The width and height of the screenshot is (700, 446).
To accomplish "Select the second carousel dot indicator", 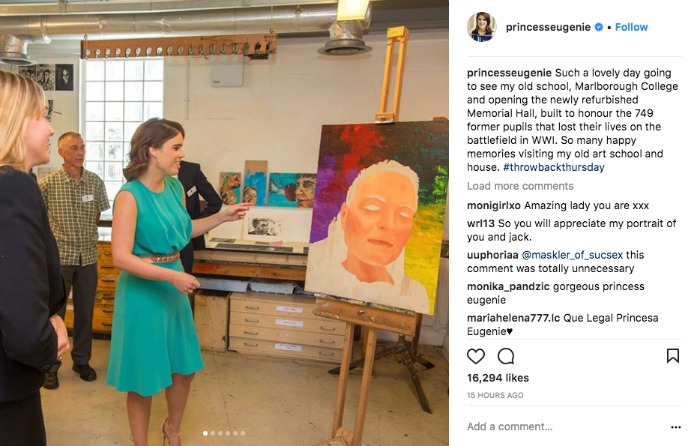I will [212, 433].
